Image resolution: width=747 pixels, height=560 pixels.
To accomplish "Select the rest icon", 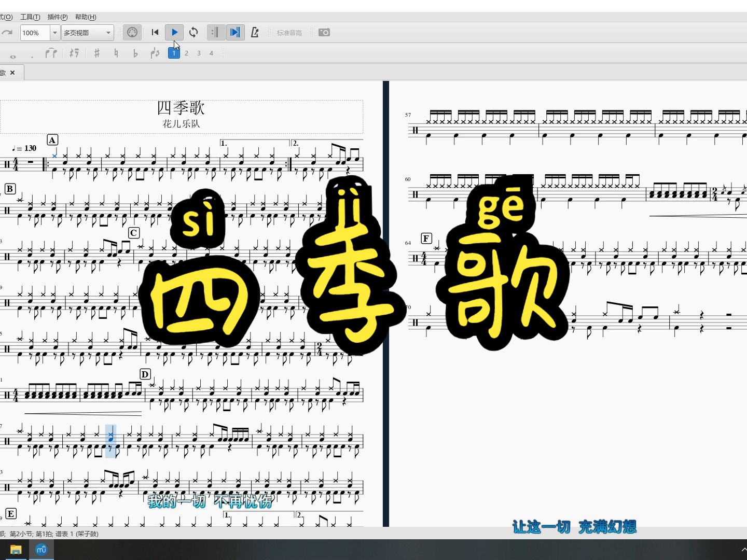I will [x=74, y=53].
